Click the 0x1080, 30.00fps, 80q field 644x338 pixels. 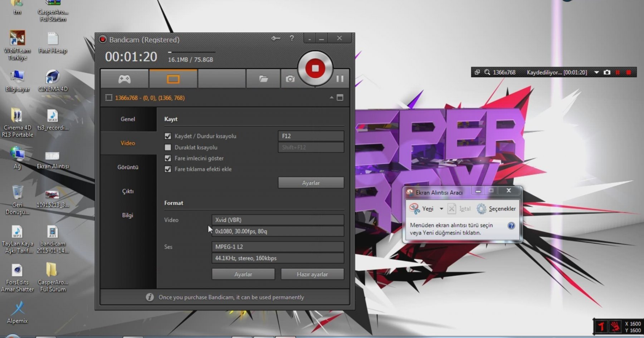(x=278, y=231)
